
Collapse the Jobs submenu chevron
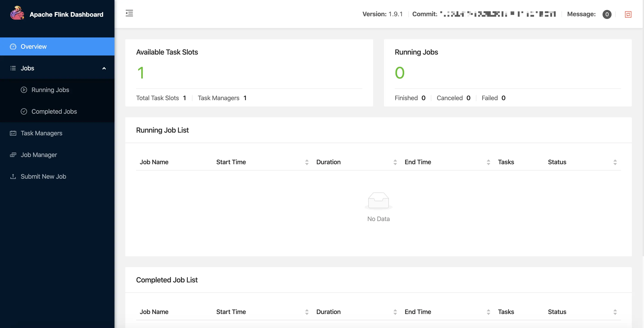pos(104,68)
